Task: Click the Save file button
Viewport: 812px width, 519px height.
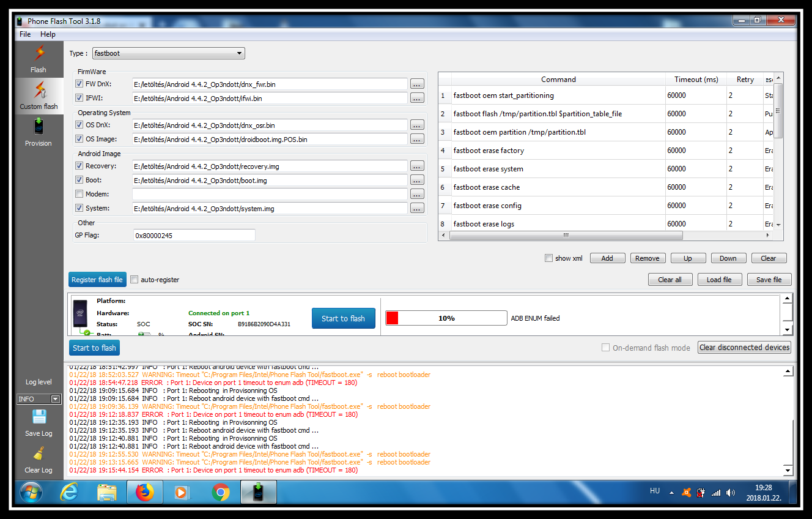Action: click(769, 280)
